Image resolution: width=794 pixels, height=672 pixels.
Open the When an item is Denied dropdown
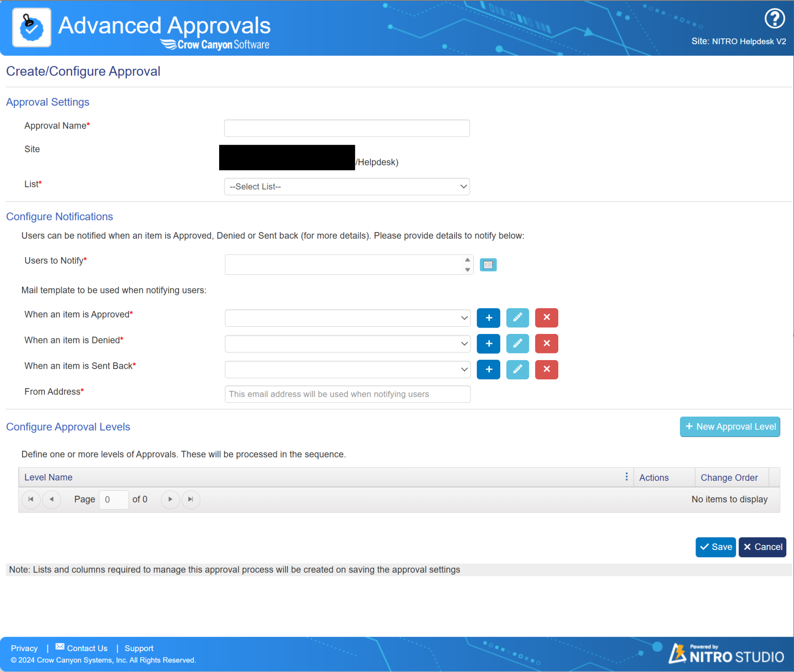(347, 343)
